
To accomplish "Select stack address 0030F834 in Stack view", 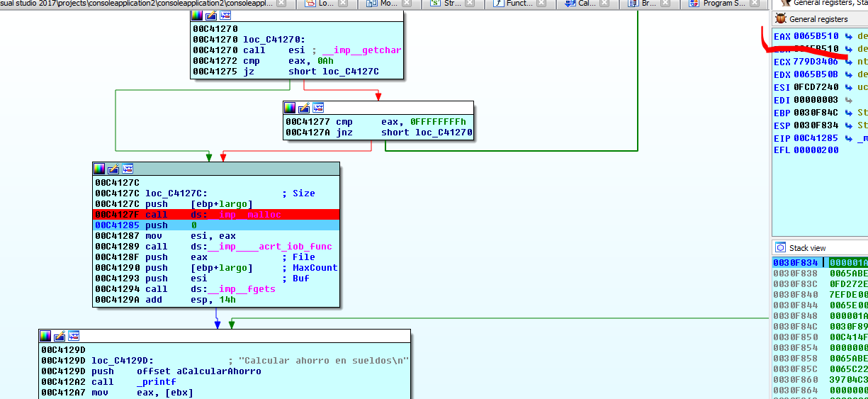I will tap(796, 262).
